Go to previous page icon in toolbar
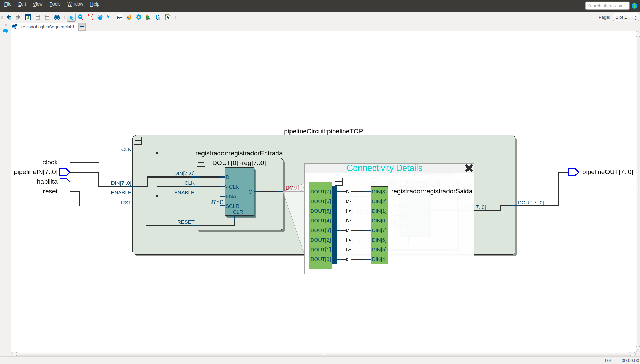 click(x=38, y=17)
